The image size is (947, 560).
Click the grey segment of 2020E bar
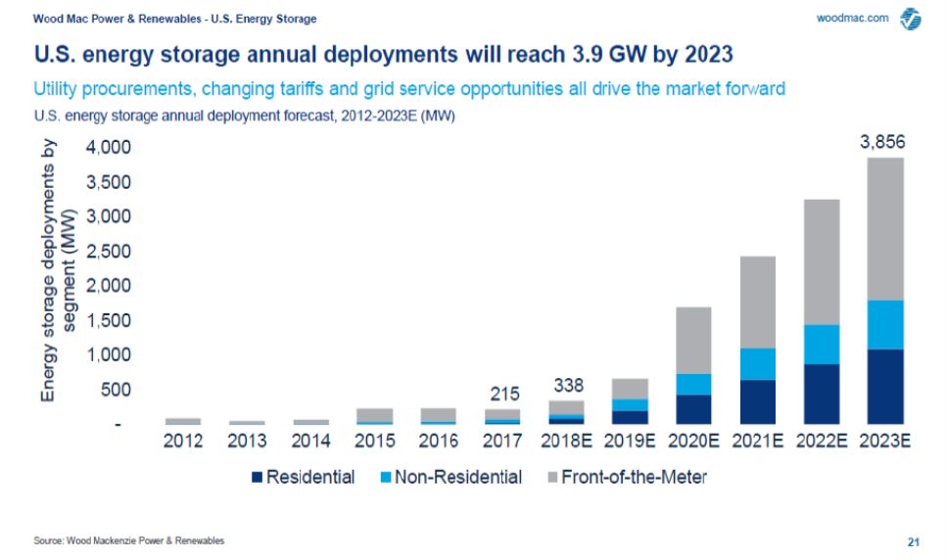[693, 341]
